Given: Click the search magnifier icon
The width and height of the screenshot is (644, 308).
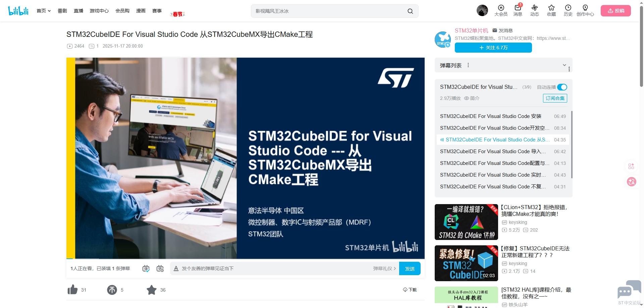Looking at the screenshot, I should click(x=410, y=11).
